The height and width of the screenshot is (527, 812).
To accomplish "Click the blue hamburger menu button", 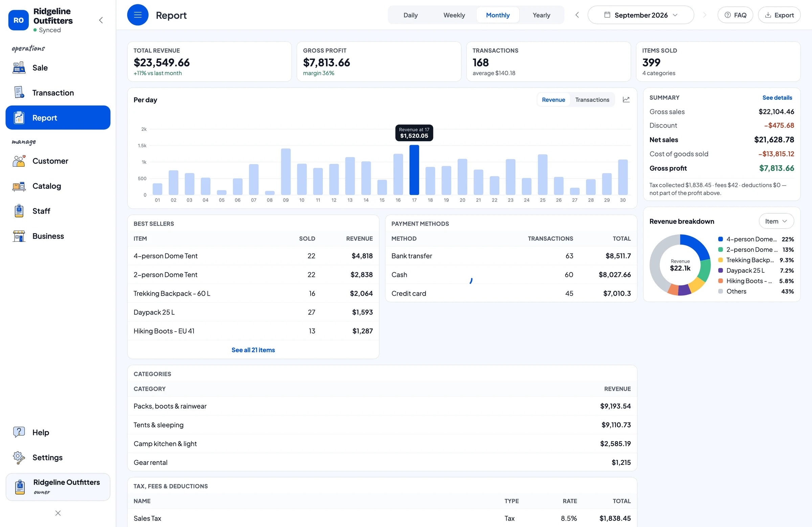I will click(x=137, y=15).
